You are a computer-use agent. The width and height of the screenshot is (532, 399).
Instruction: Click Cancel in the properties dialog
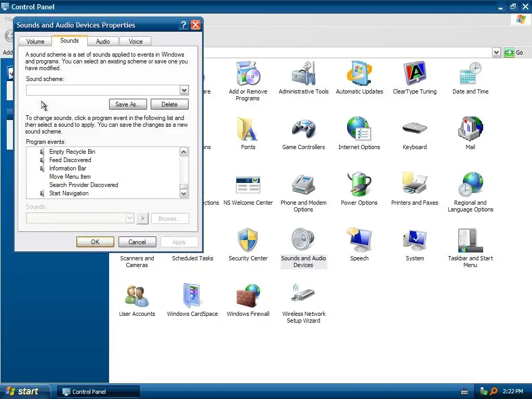137,242
